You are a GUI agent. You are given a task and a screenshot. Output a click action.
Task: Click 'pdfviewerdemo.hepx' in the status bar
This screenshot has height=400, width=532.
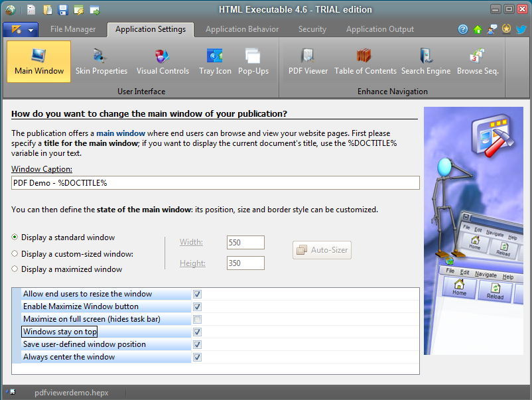click(x=71, y=393)
